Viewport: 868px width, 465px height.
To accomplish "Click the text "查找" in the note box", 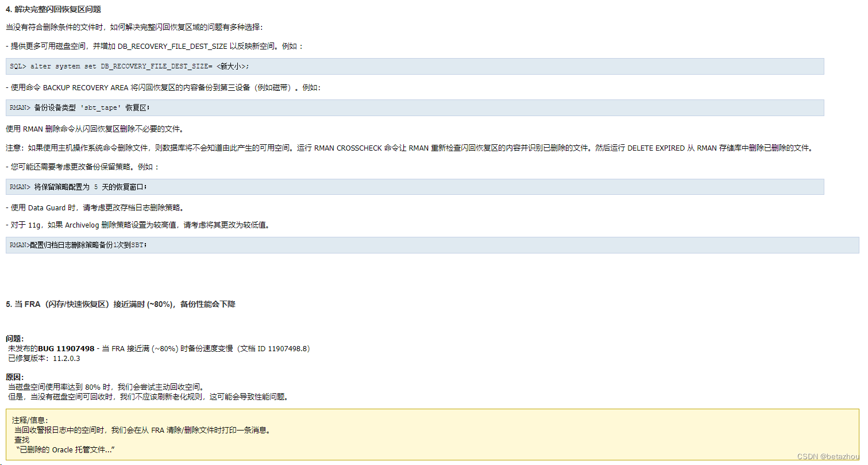I will (x=22, y=440).
